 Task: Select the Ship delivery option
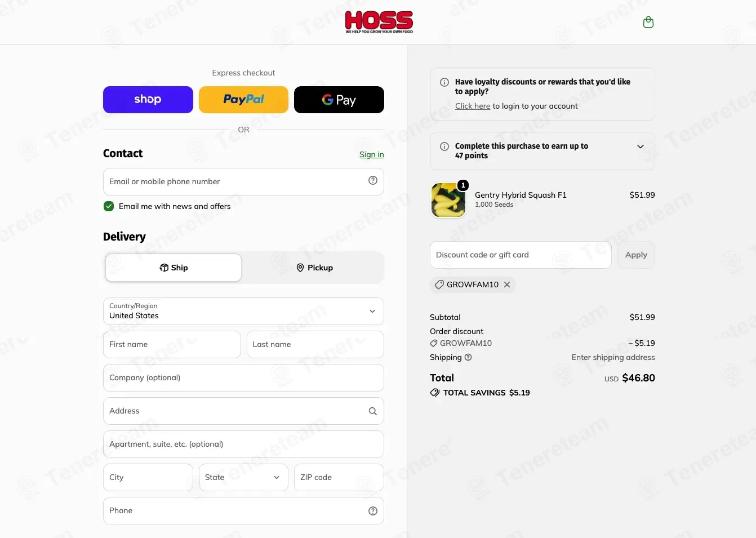[x=174, y=268]
